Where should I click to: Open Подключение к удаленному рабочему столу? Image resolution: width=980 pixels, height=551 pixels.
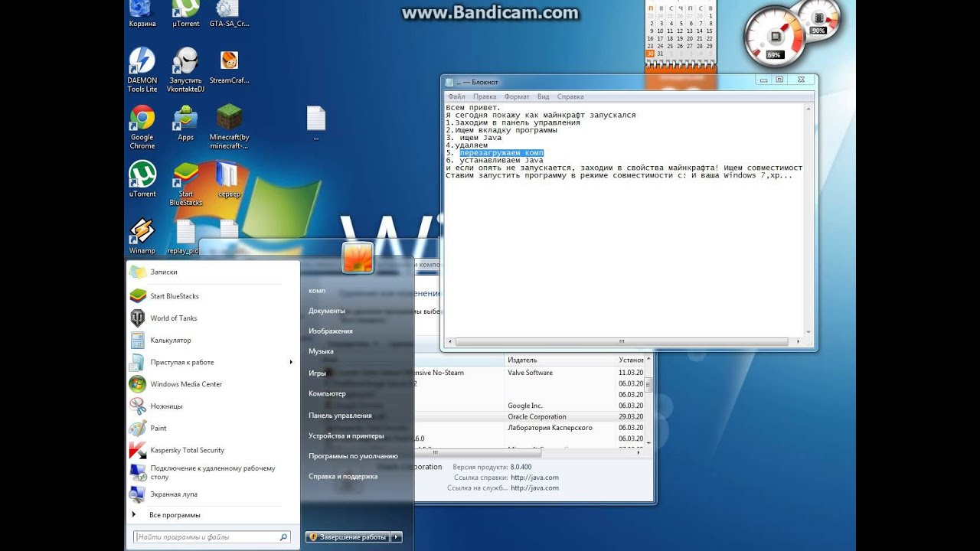pyautogui.click(x=214, y=472)
